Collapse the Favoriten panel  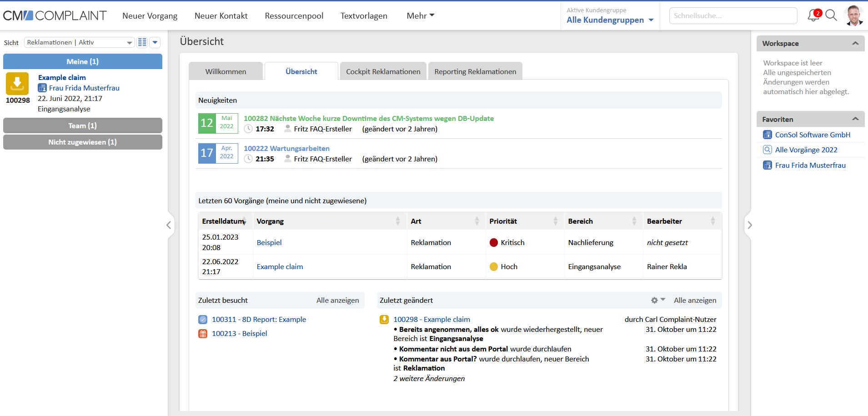[x=855, y=119]
